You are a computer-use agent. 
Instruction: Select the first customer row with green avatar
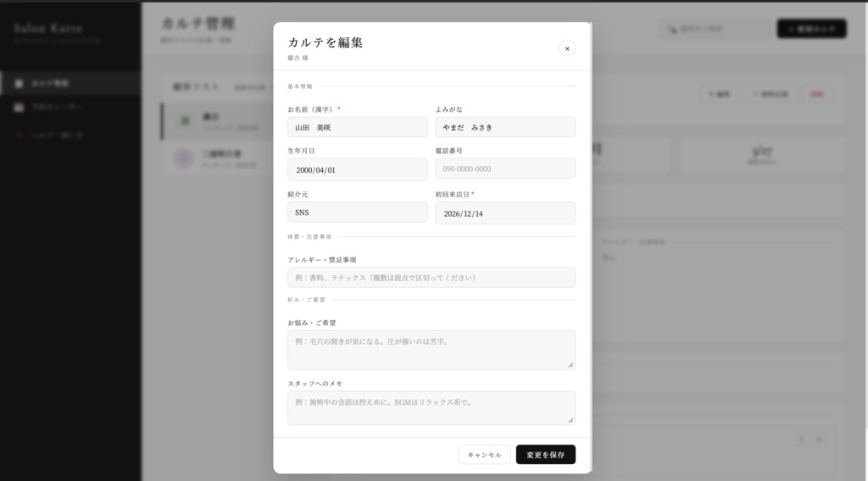(x=217, y=121)
